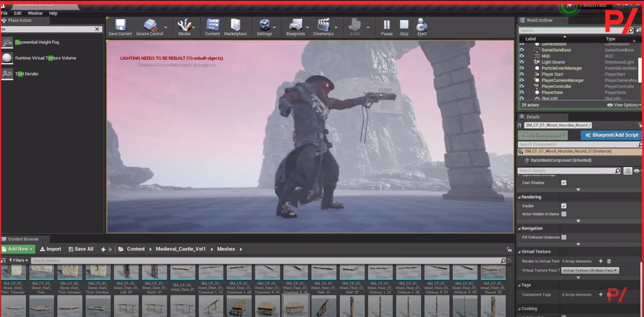Sort the outliner by the Type column

click(611, 39)
